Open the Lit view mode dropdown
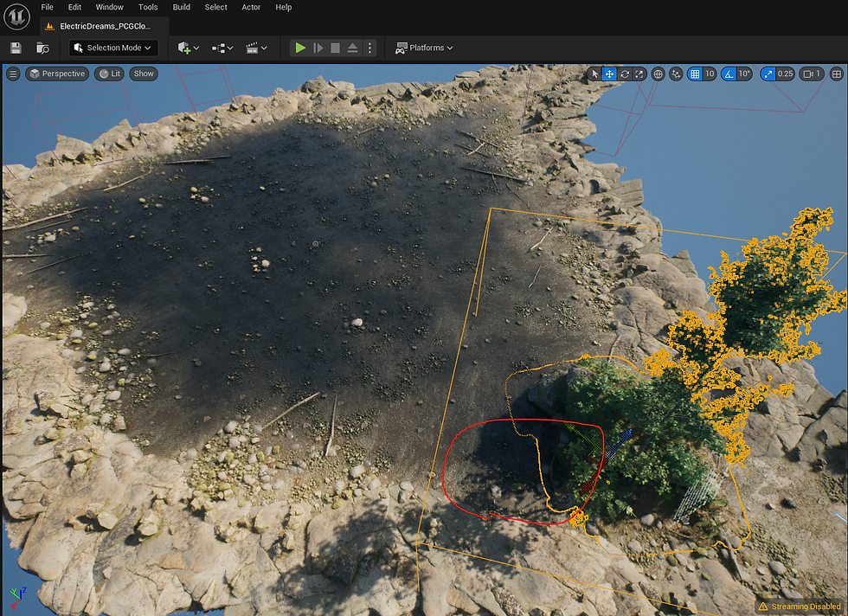The image size is (848, 616). coord(110,74)
